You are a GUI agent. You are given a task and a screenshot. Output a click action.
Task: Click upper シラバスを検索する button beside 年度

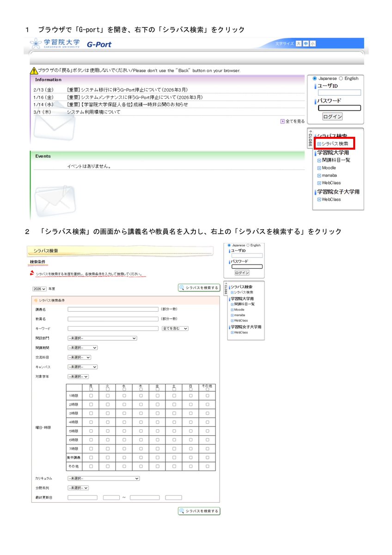click(x=199, y=288)
